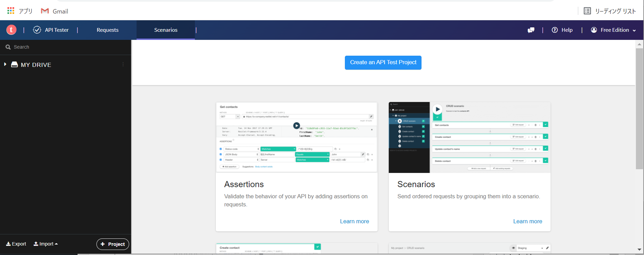Image resolution: width=644 pixels, height=255 pixels.
Task: Click the アプリ bookmarks label
Action: (x=25, y=11)
